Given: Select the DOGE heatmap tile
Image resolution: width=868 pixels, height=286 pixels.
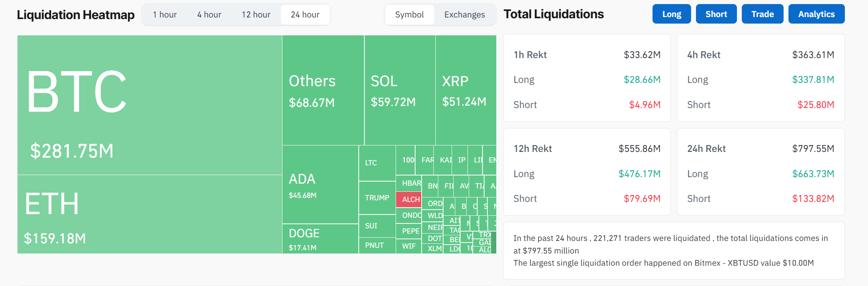Looking at the screenshot, I should coord(320,239).
